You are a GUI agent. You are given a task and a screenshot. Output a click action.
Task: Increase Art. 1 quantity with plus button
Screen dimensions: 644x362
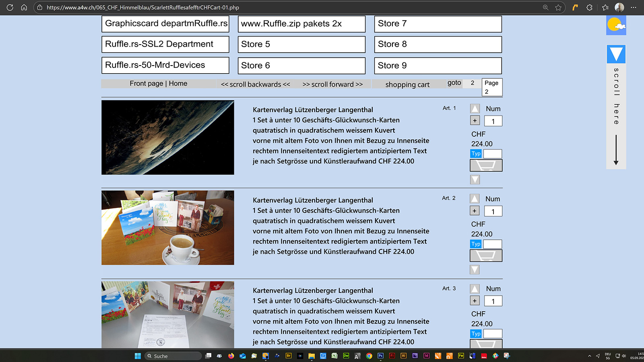(x=475, y=120)
